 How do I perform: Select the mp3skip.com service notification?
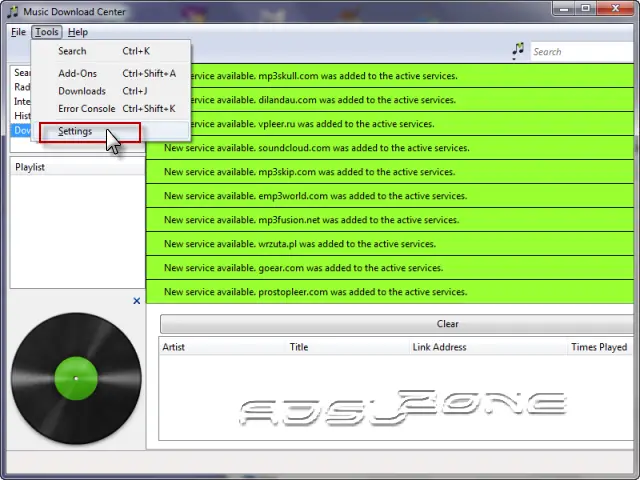pyautogui.click(x=390, y=172)
